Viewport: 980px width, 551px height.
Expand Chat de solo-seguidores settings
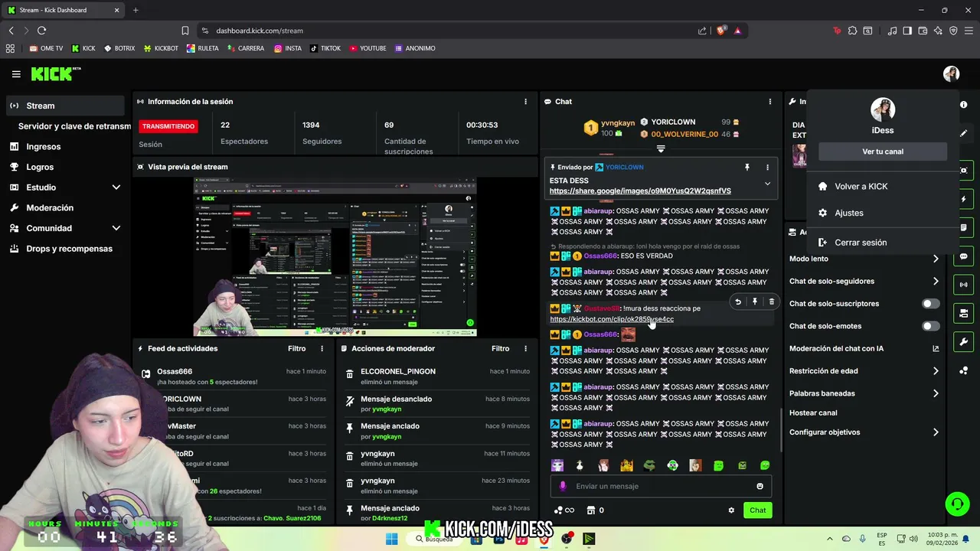point(936,281)
